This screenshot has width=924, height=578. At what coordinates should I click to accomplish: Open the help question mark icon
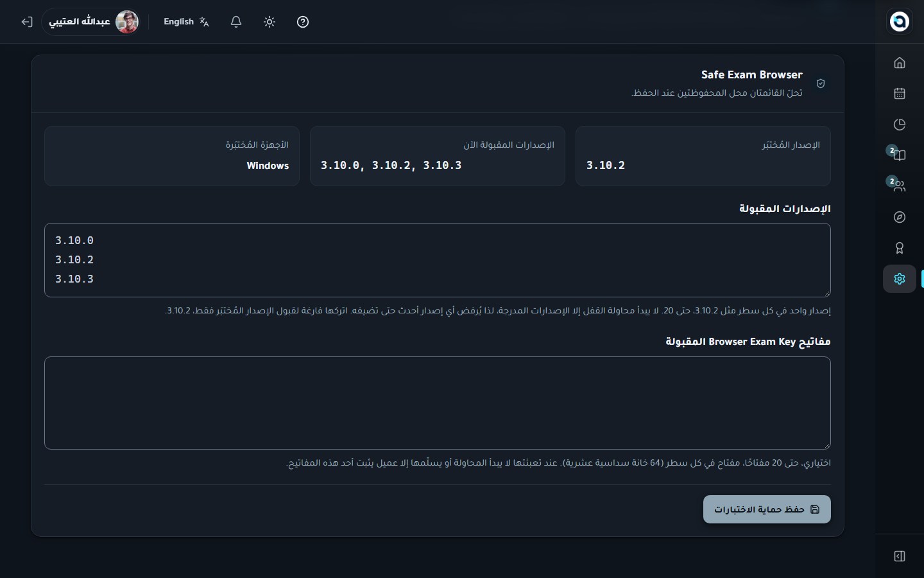click(x=303, y=22)
